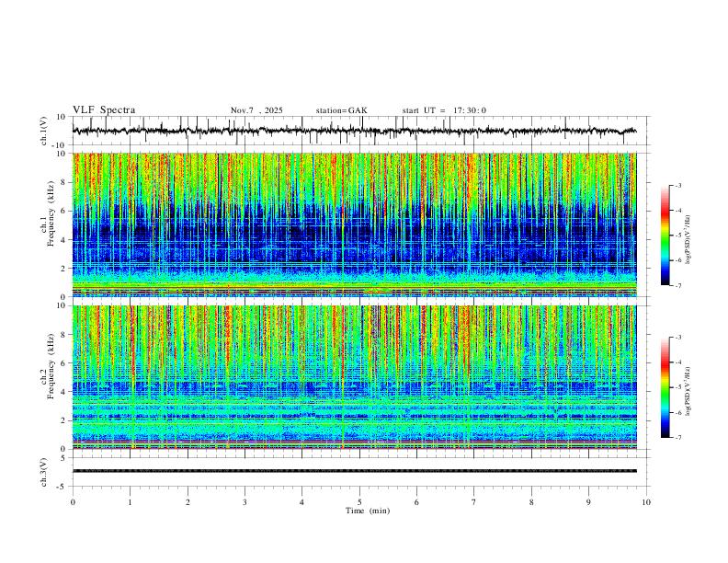This screenshot has width=728, height=563.
Task: Click the 'start UT = 17:30:0' text
Action: click(444, 110)
